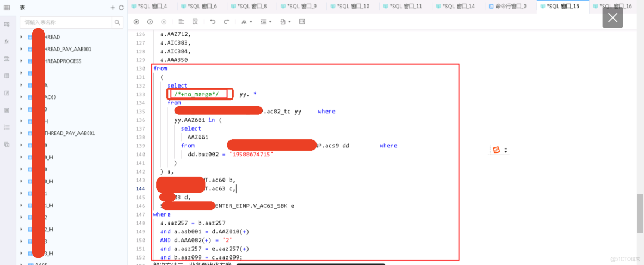This screenshot has height=265, width=644.
Task: Add a new table with plus icon
Action: click(x=113, y=8)
